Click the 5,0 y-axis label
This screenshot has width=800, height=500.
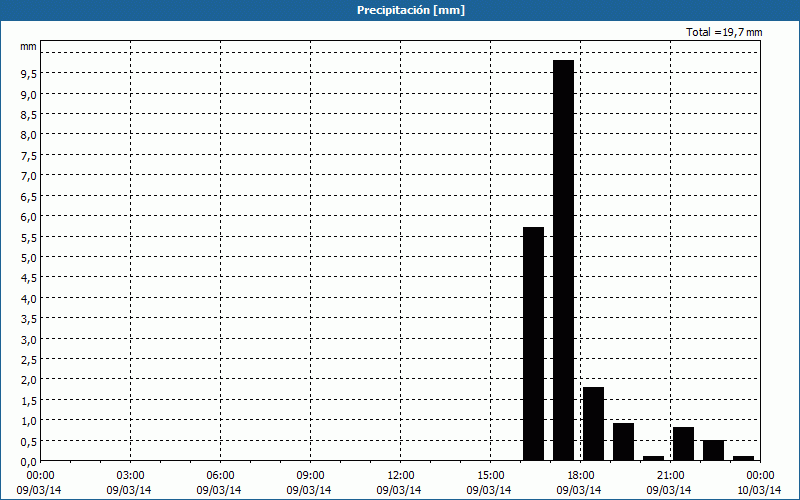coord(29,258)
